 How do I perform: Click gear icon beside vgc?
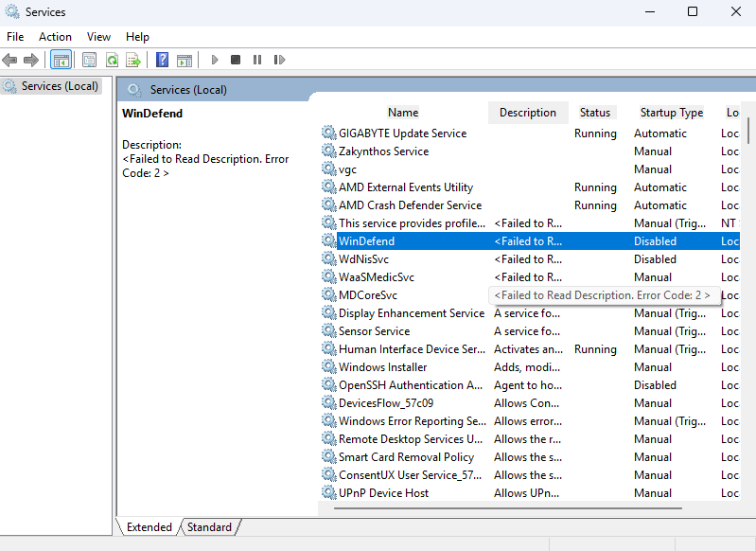click(x=329, y=169)
